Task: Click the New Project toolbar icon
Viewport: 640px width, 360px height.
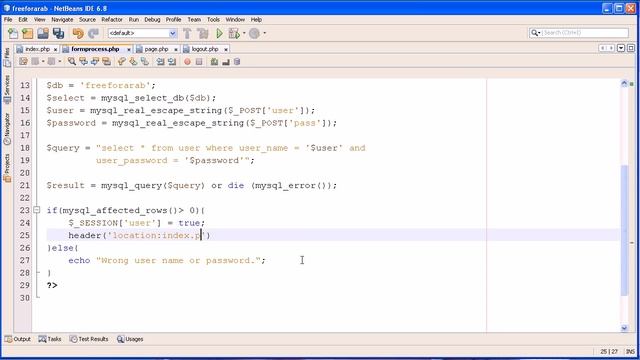Action: pyautogui.click(x=27, y=33)
